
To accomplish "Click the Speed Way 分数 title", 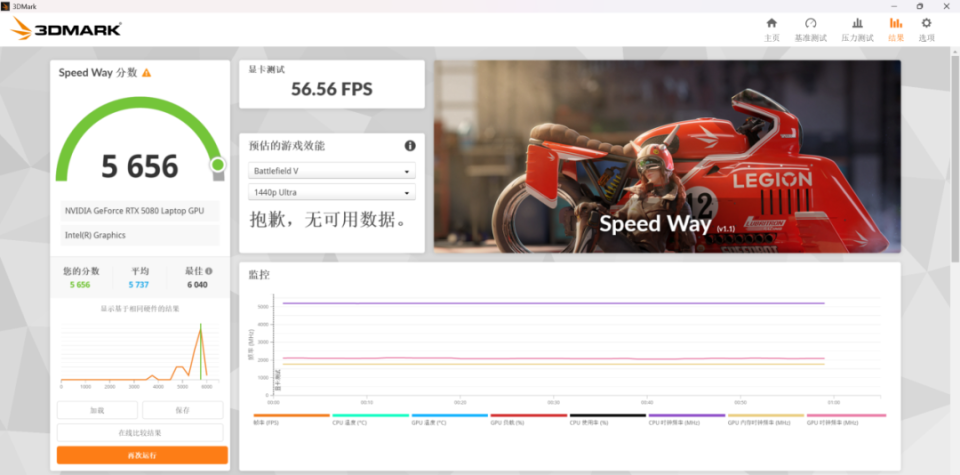I will tap(98, 72).
